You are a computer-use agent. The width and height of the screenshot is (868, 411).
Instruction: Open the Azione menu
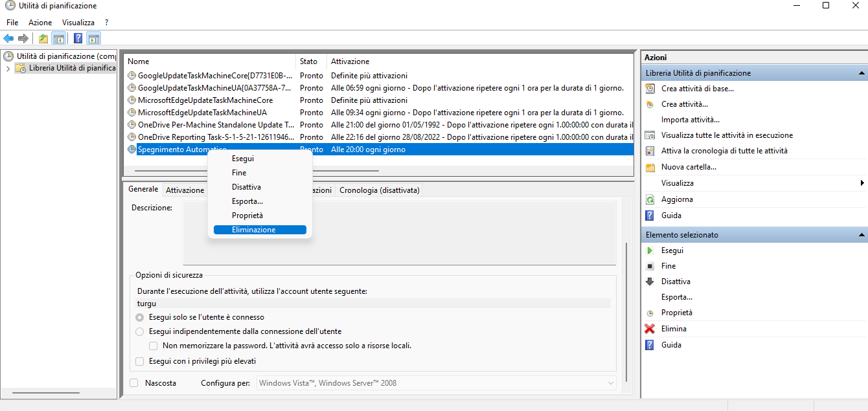click(40, 23)
